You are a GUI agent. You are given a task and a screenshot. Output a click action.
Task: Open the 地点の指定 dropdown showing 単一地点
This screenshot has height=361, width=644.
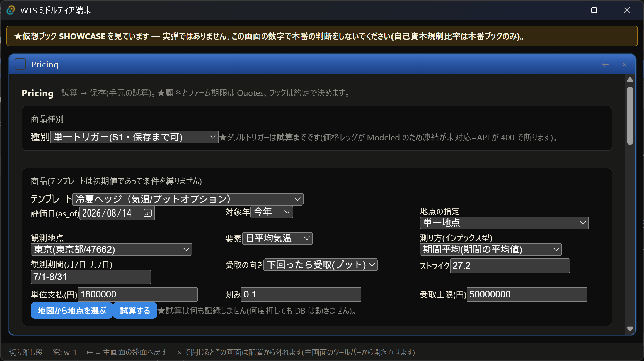(504, 223)
